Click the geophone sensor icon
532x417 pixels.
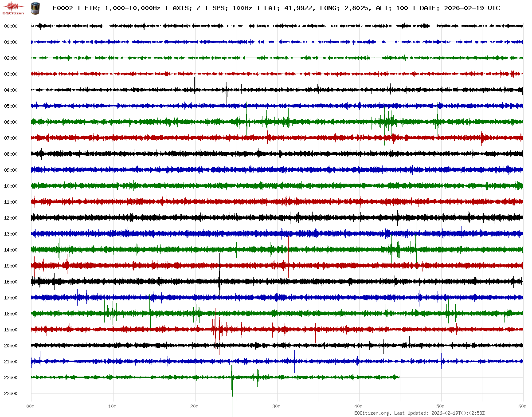35,8
